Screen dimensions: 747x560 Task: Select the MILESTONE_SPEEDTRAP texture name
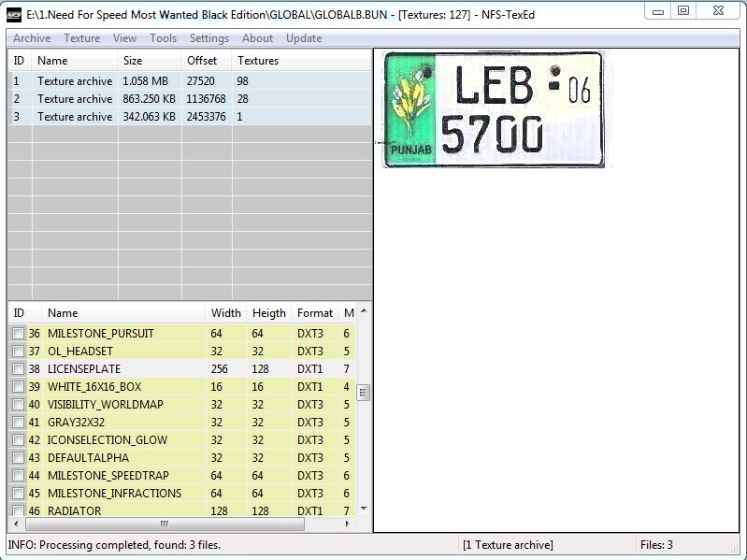pos(108,475)
